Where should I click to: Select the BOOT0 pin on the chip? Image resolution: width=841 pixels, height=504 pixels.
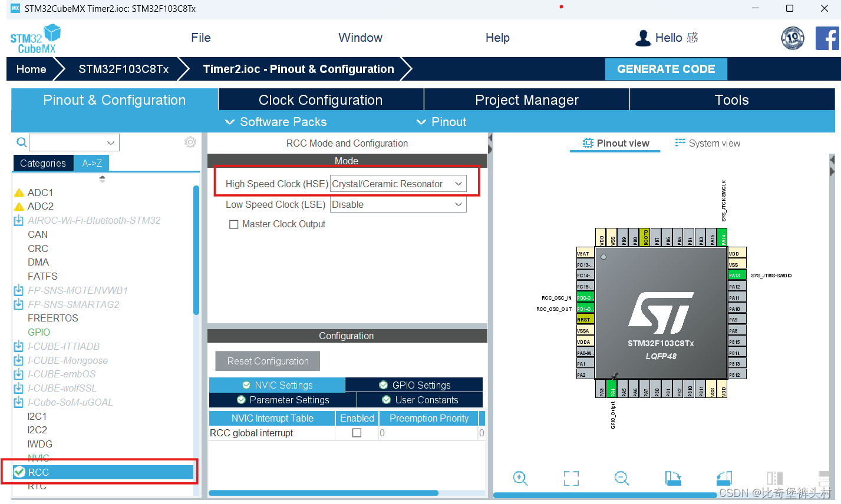point(645,237)
